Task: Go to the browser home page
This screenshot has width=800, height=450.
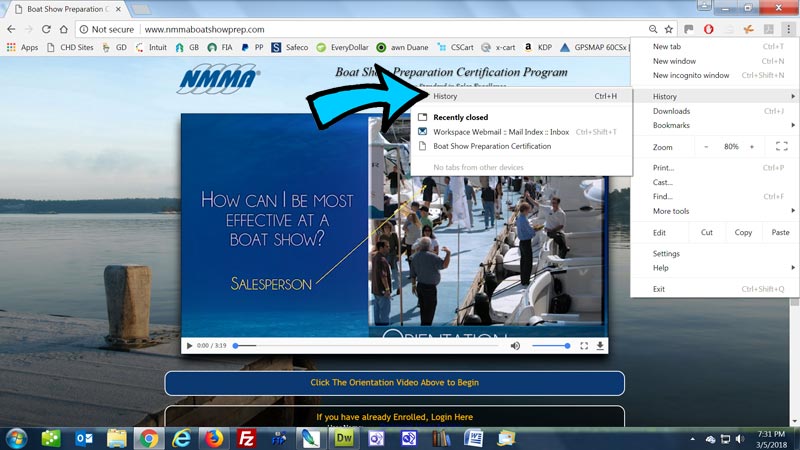Action: pos(63,29)
